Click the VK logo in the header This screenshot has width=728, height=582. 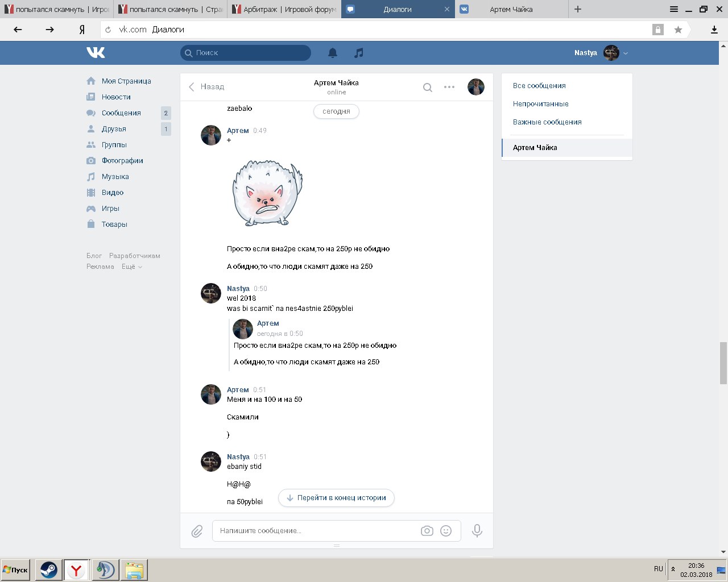point(96,53)
